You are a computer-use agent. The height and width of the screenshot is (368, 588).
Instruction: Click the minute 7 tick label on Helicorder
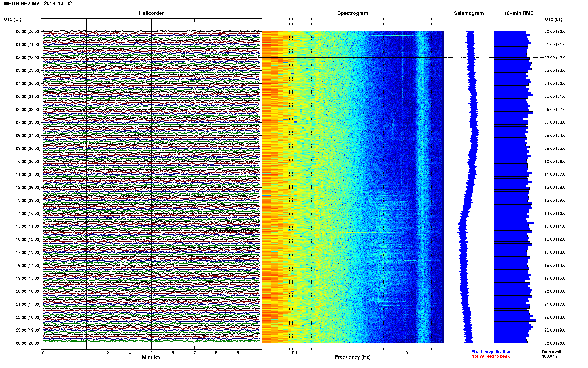195,353
